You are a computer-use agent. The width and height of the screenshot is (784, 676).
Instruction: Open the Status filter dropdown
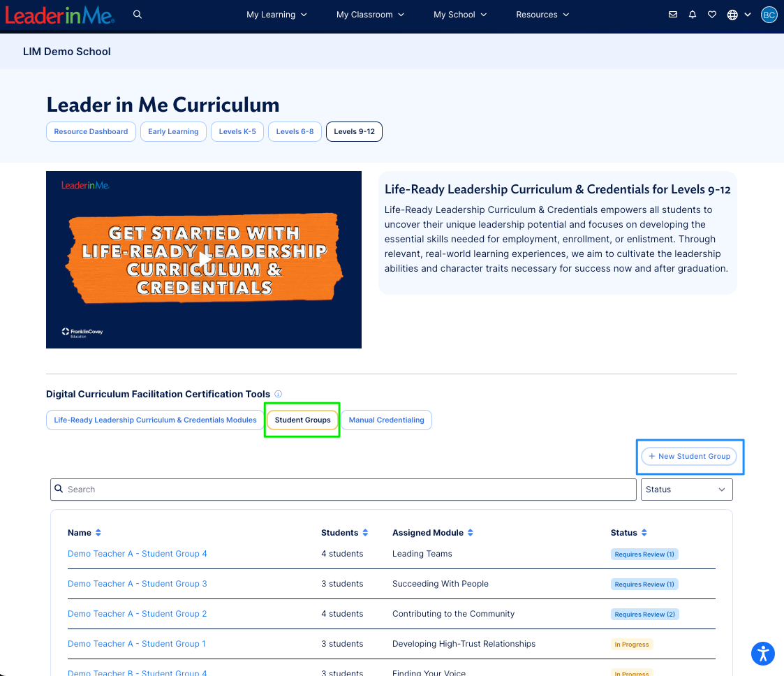[686, 490]
